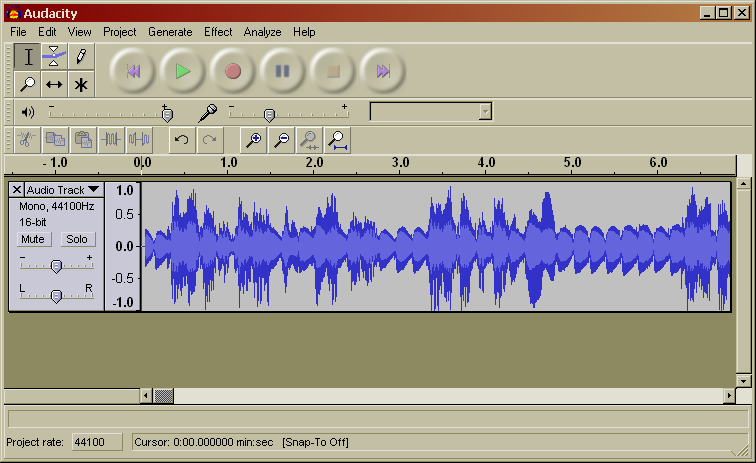
Task: Click the '[Snap-To Off]' status text
Action: [x=315, y=442]
